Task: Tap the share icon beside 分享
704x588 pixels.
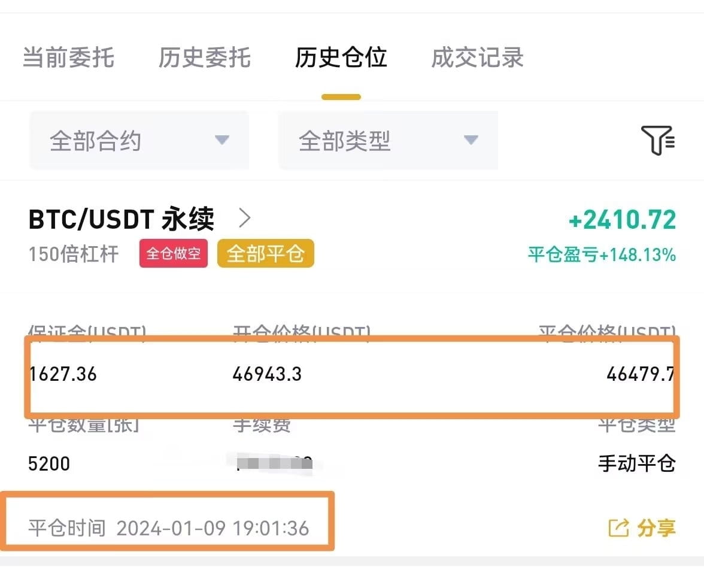Action: (x=618, y=528)
